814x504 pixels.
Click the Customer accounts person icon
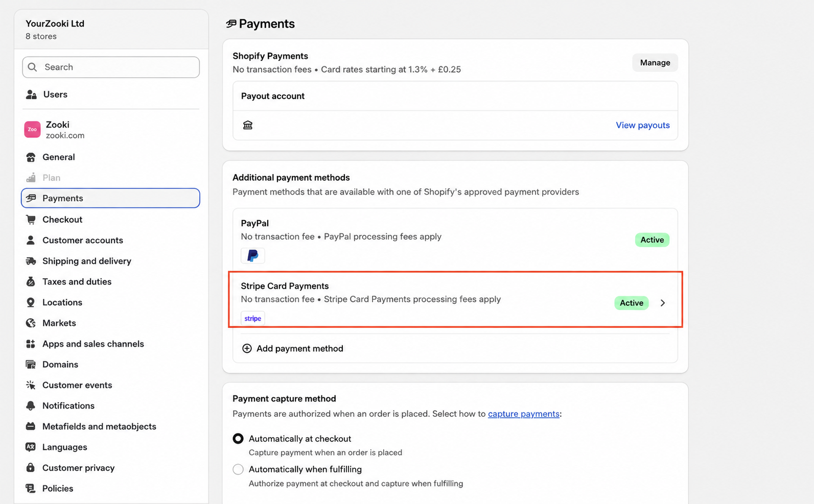point(31,240)
